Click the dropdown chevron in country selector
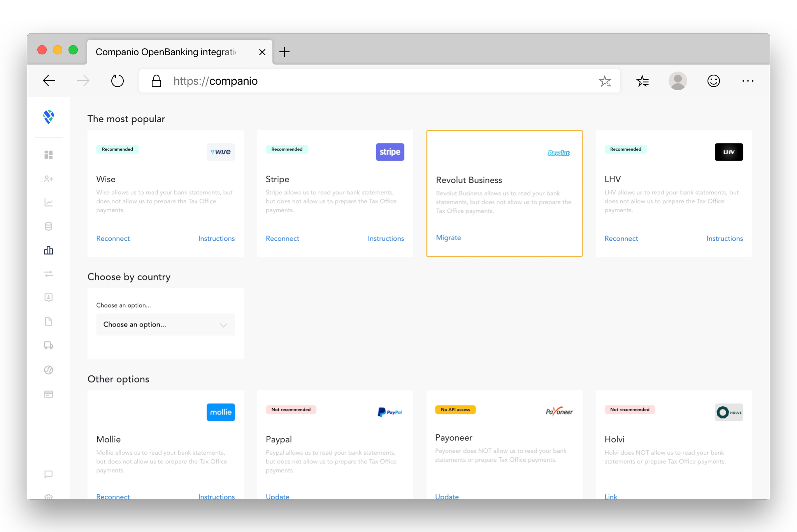Viewport: 797px width, 532px height. point(223,325)
